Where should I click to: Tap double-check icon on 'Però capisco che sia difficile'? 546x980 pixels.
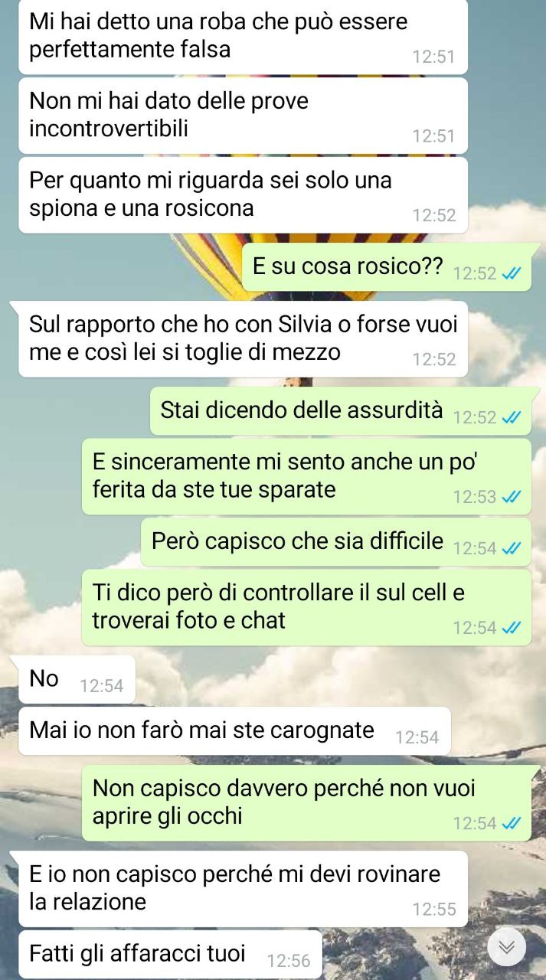tap(511, 548)
